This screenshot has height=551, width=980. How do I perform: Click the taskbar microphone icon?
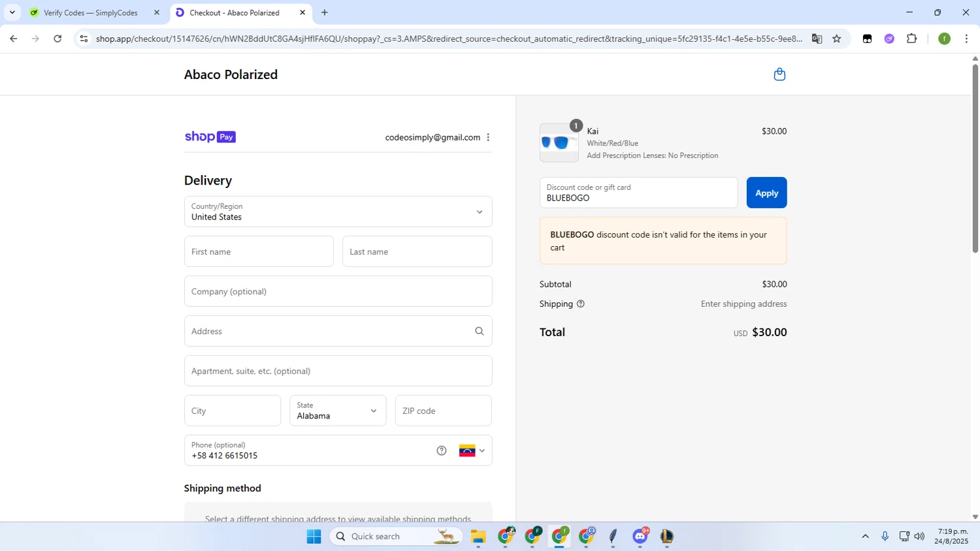pyautogui.click(x=885, y=537)
